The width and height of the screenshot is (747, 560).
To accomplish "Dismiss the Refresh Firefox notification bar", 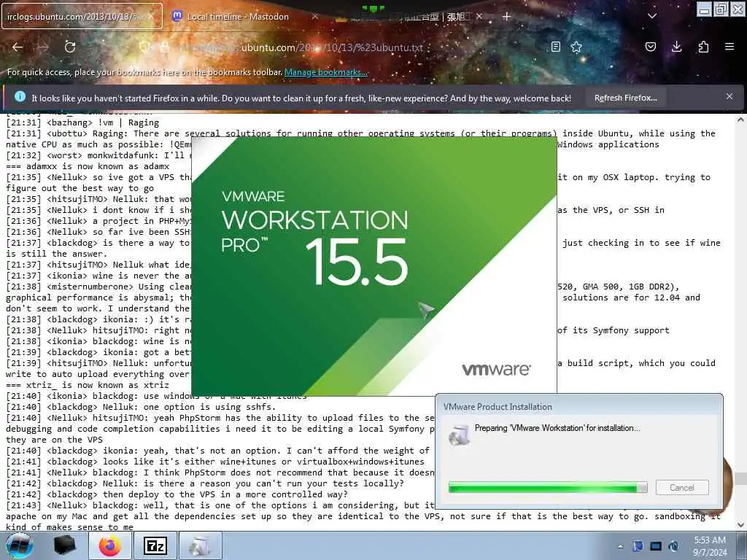I will (729, 96).
